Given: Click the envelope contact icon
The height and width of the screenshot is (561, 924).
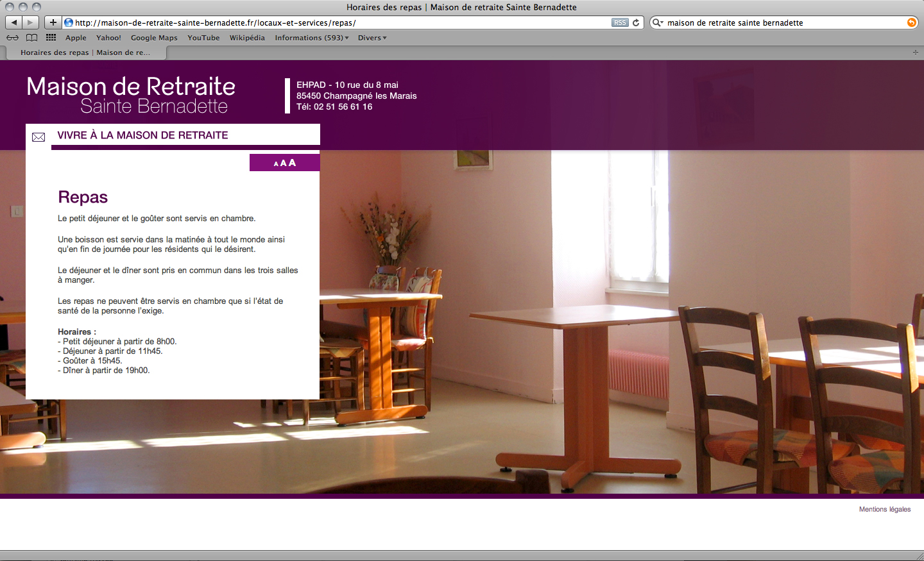Looking at the screenshot, I should coord(38,137).
